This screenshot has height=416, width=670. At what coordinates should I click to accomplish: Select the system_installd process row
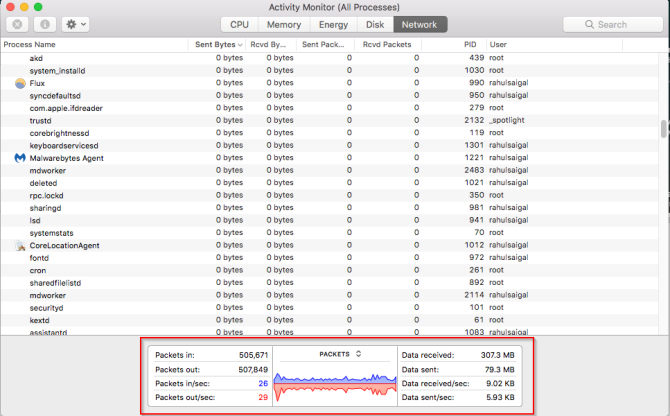pos(329,70)
